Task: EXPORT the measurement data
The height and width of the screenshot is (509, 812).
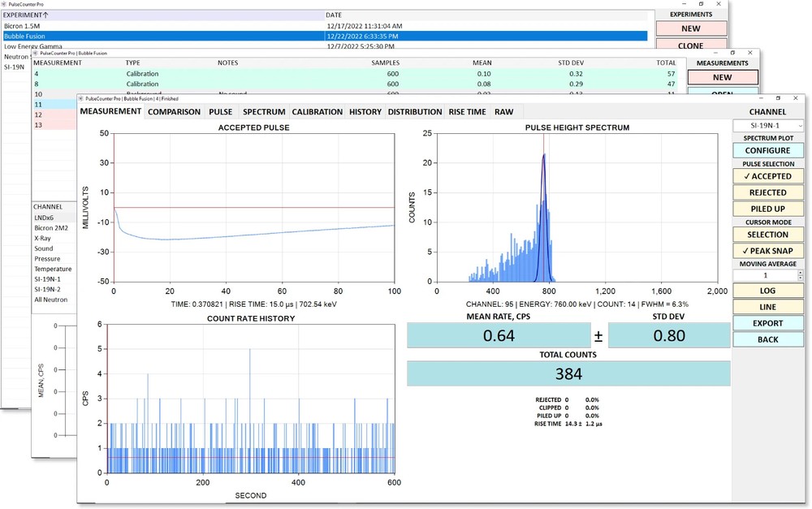Action: [x=767, y=322]
